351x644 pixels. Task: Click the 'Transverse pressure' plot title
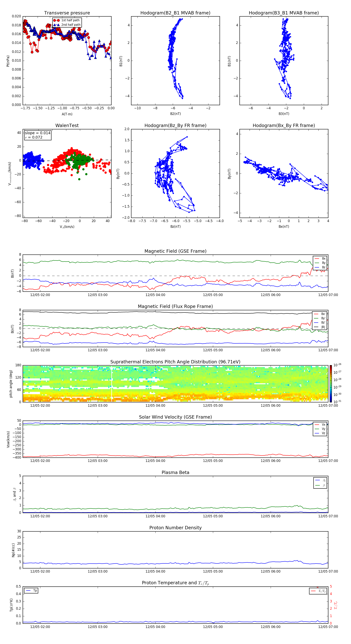coord(67,13)
